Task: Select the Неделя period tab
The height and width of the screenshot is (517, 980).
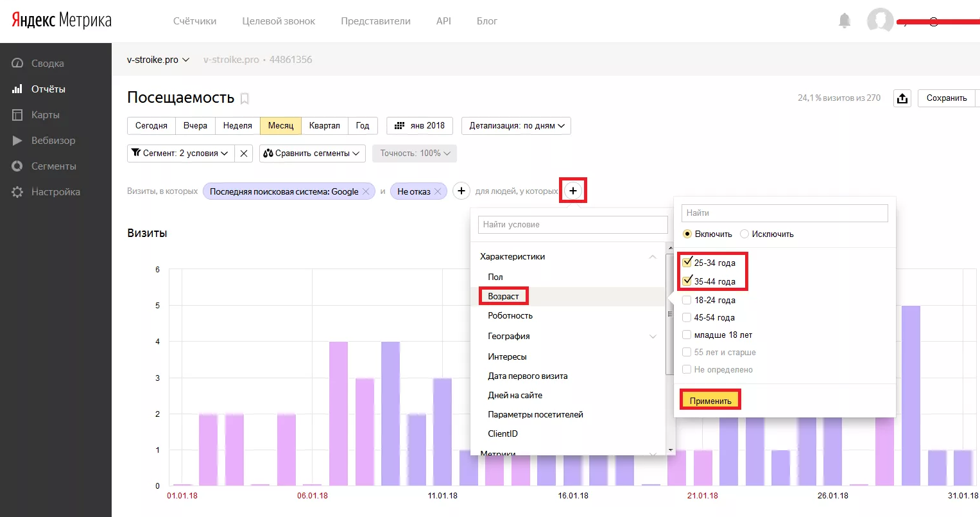Action: (237, 126)
